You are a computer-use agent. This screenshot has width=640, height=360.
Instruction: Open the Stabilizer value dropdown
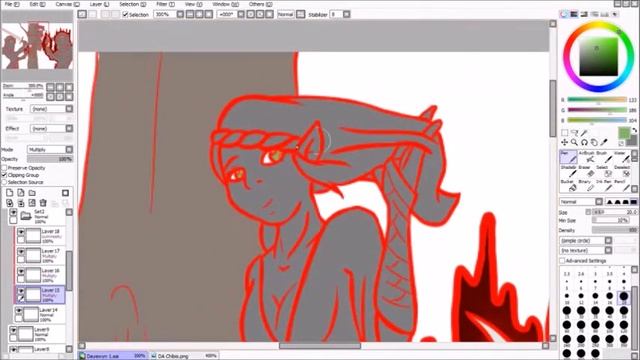click(347, 14)
